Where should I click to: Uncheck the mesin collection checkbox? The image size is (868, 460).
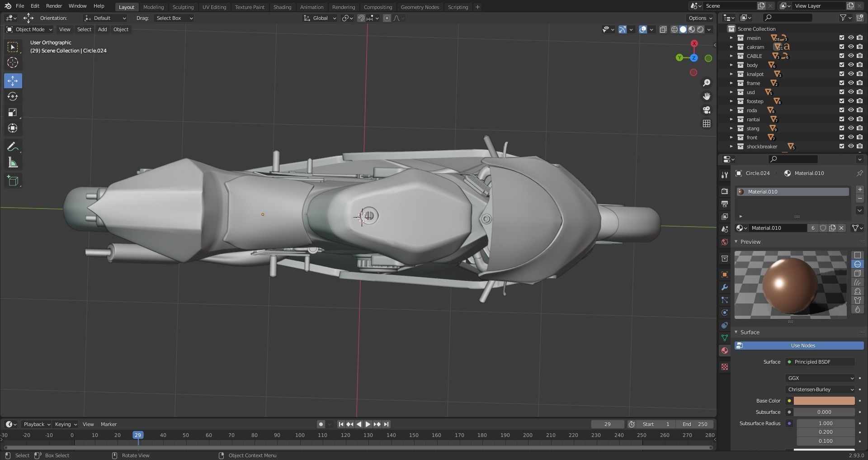[x=842, y=38]
